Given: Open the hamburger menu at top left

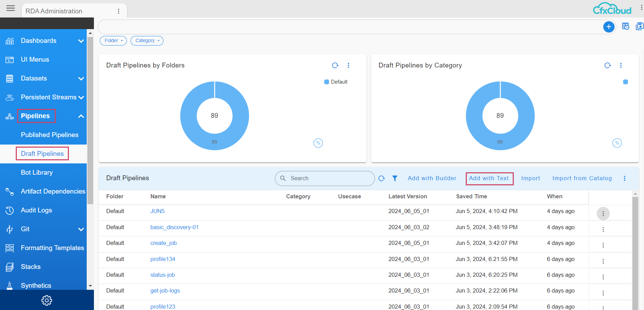Looking at the screenshot, I should [11, 8].
